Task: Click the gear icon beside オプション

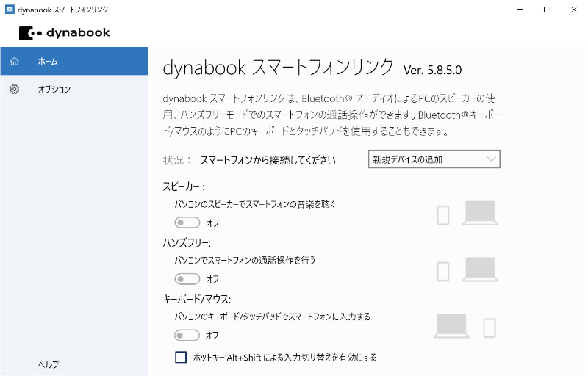Action: click(15, 89)
